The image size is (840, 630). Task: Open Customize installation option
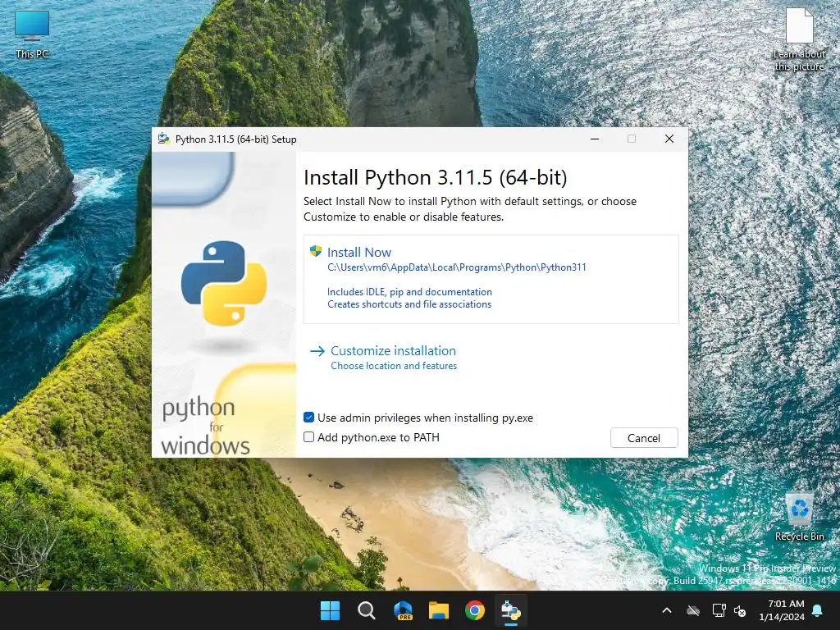coord(393,351)
